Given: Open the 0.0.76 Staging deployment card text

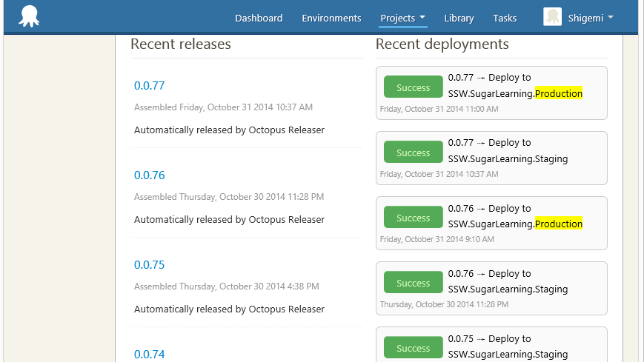Looking at the screenshot, I should click(x=508, y=281).
